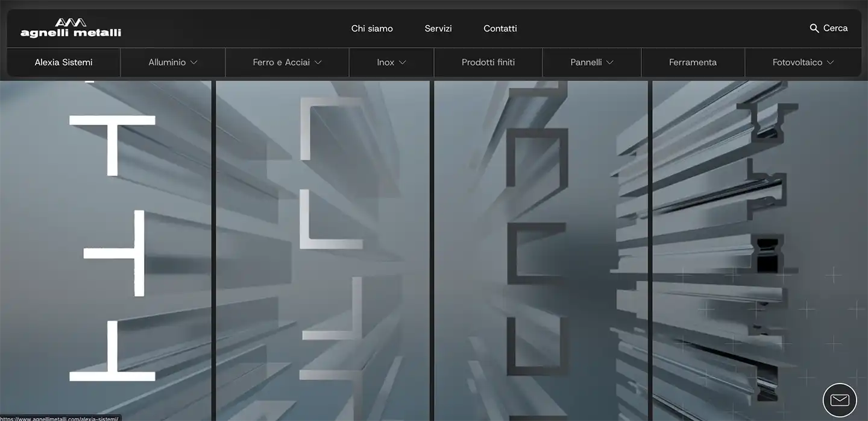Open the Alluminio menu item
This screenshot has width=868, height=421.
pyautogui.click(x=167, y=62)
